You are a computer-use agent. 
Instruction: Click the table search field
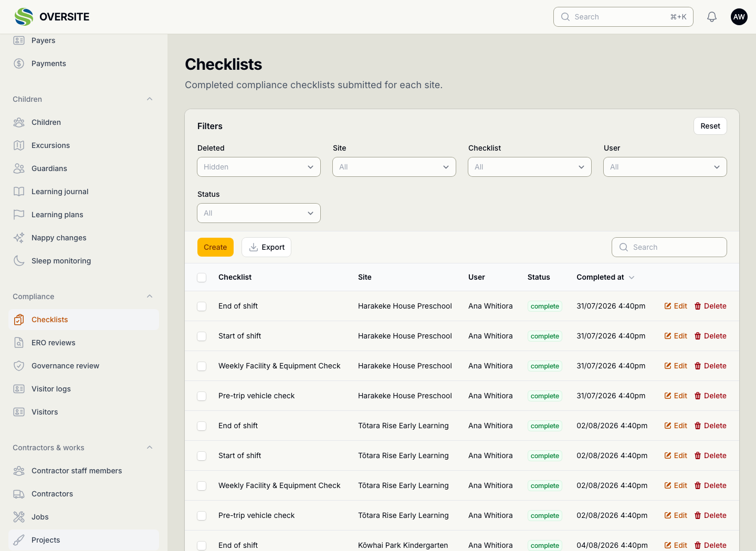coord(669,247)
